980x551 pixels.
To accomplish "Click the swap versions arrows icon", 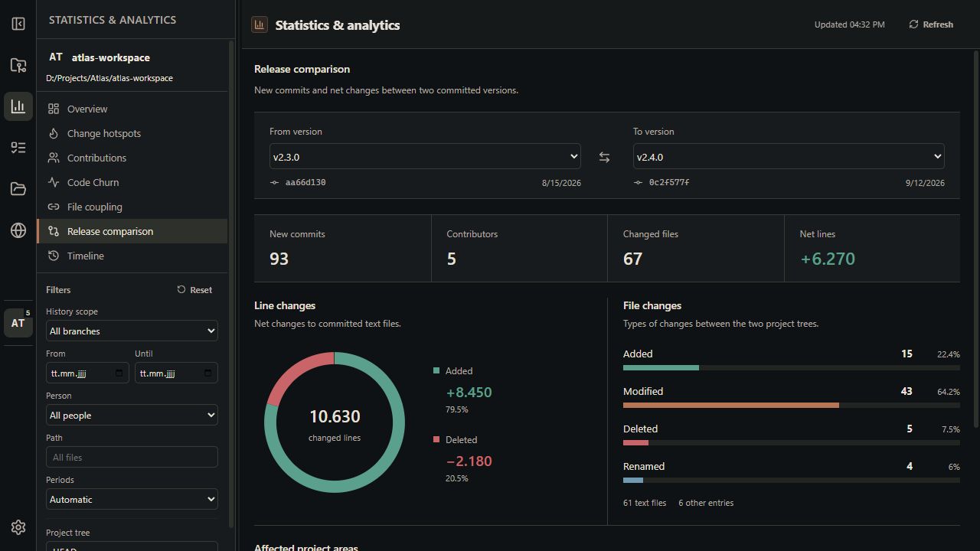I will pos(604,157).
